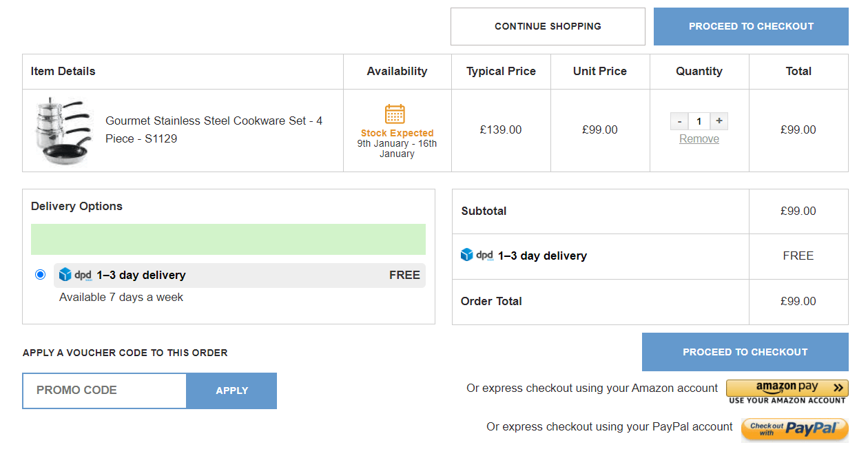Click the quantity number field
Screen dimensions: 868x467
[699, 121]
